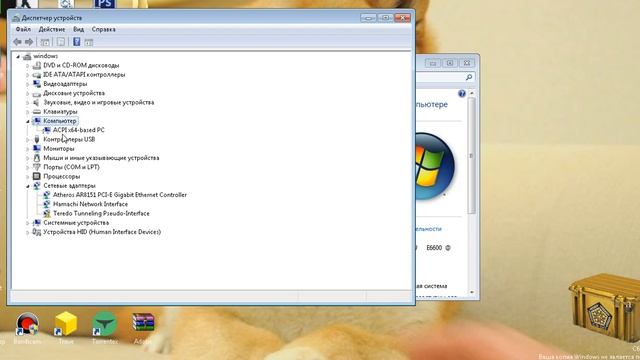The height and width of the screenshot is (360, 640).
Task: Click the DVD и CD-ROM дисководы icon
Action: coord(37,65)
